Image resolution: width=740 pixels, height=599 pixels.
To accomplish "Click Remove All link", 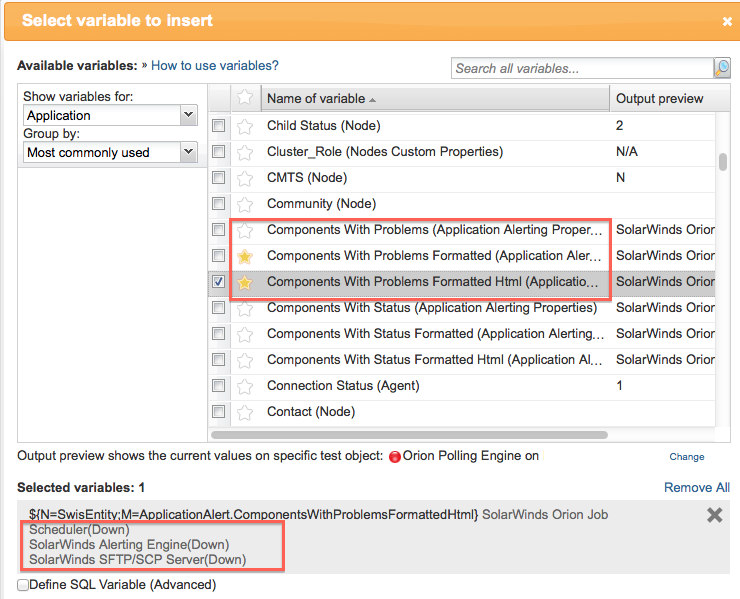I will click(x=697, y=488).
